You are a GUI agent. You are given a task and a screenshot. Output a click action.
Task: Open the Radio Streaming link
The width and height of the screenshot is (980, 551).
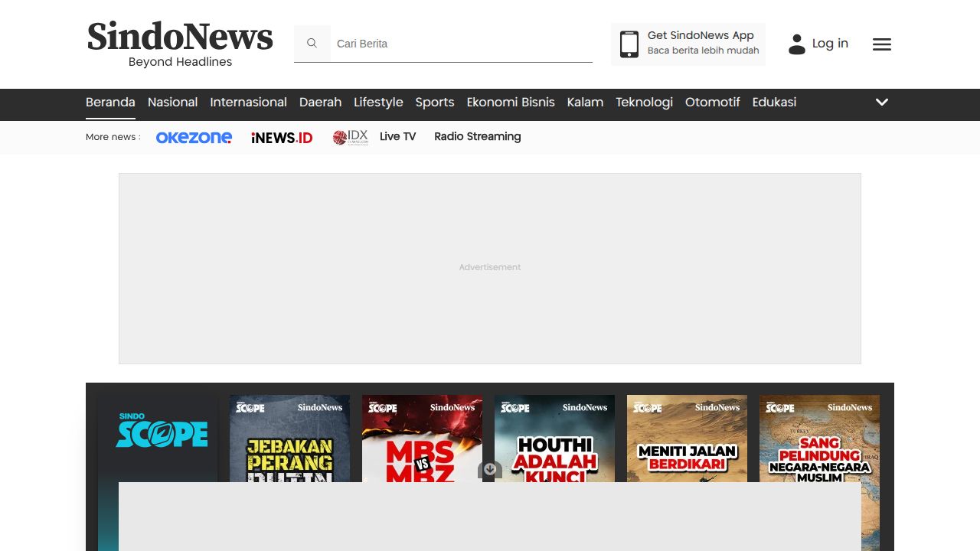tap(477, 137)
